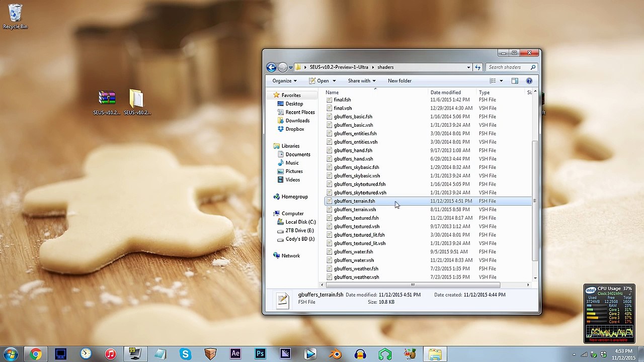Select the gbuffers_weather.fsh file
This screenshot has width=644, height=362.
tap(356, 268)
